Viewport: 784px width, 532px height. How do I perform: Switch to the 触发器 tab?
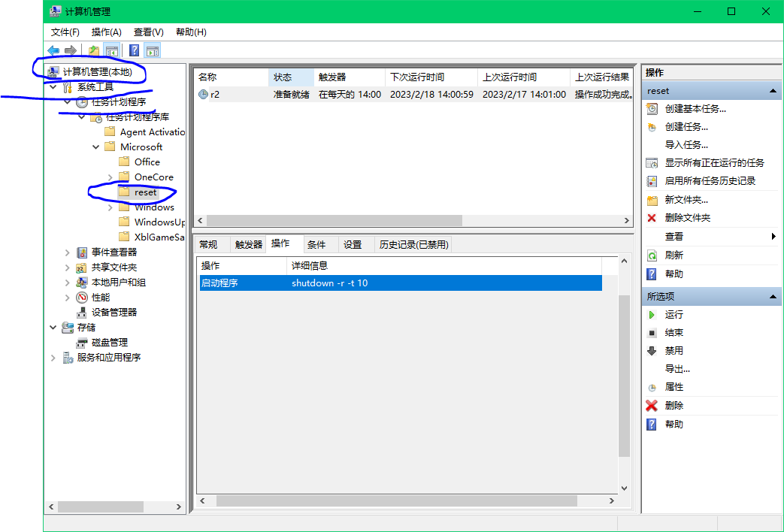tap(249, 244)
